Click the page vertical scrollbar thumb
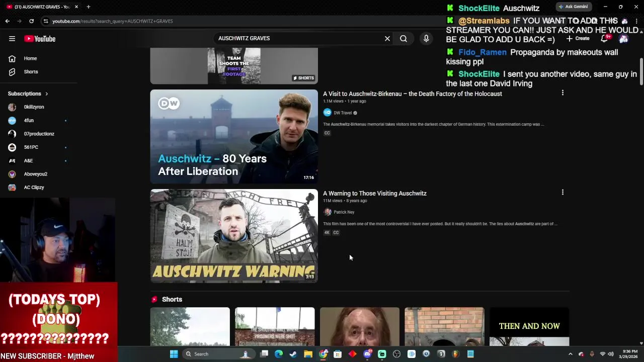 pyautogui.click(x=641, y=72)
